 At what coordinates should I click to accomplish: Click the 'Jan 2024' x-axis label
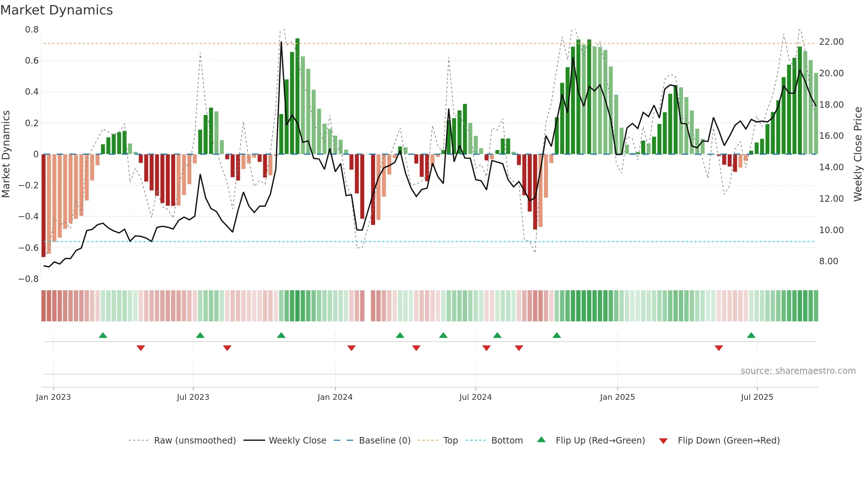coord(335,397)
